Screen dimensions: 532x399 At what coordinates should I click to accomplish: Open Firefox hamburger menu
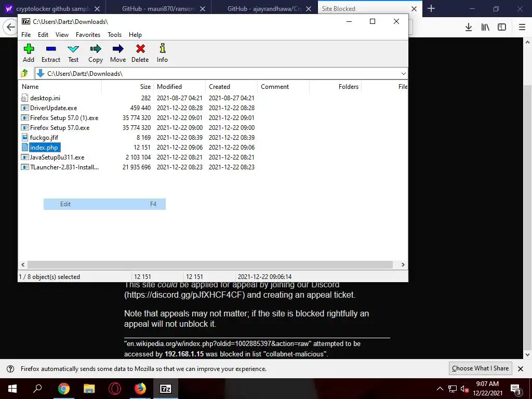[522, 27]
